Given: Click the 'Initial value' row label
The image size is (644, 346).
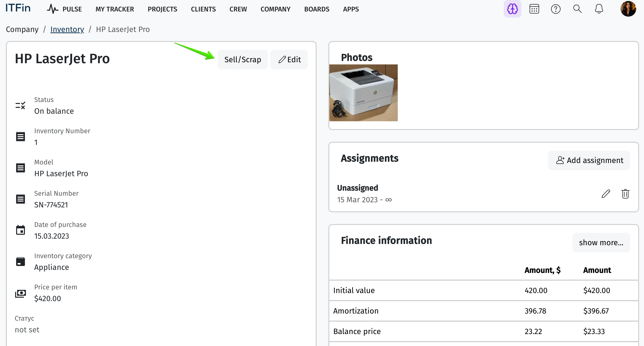Looking at the screenshot, I should (x=354, y=290).
